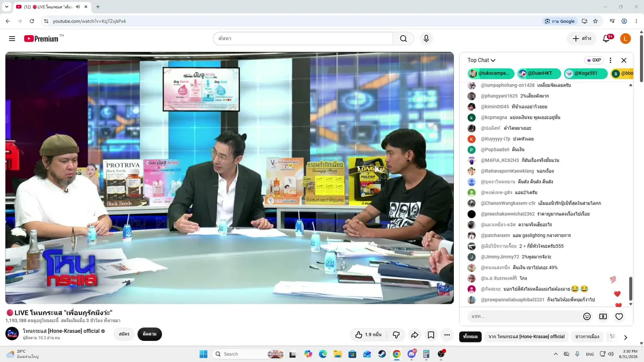This screenshot has height=362, width=644.
Task: Select the จาก โหนกระแส official chip
Action: coord(526,337)
